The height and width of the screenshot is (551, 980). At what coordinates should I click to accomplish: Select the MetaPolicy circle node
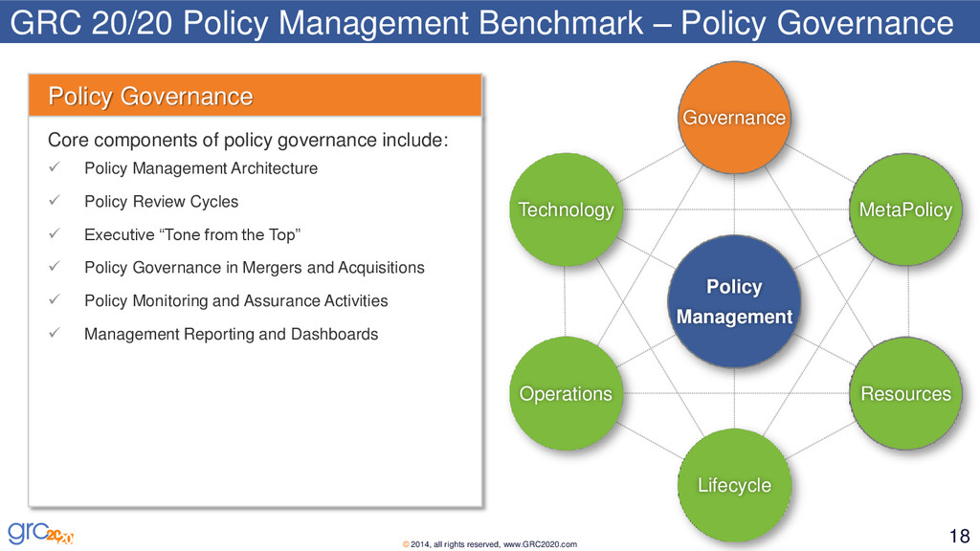coord(905,209)
